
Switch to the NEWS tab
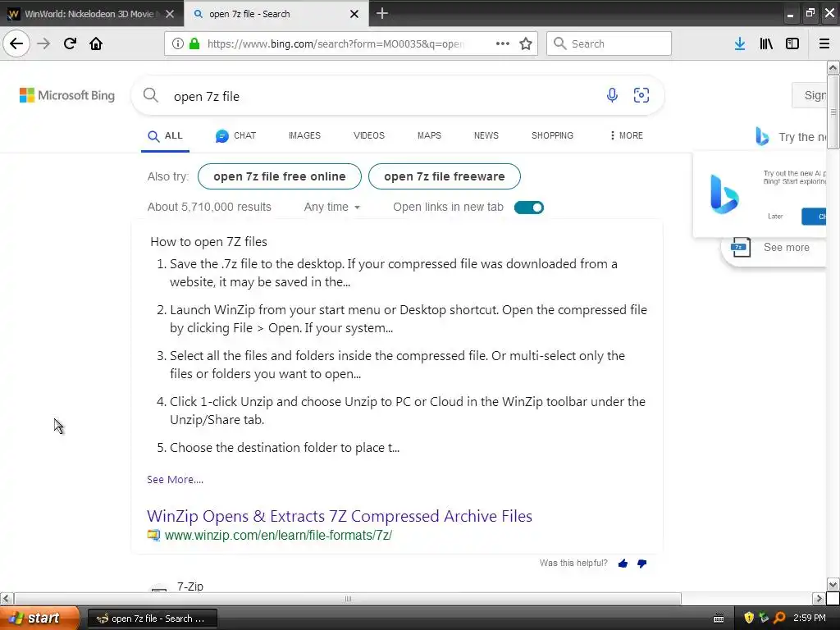(486, 135)
